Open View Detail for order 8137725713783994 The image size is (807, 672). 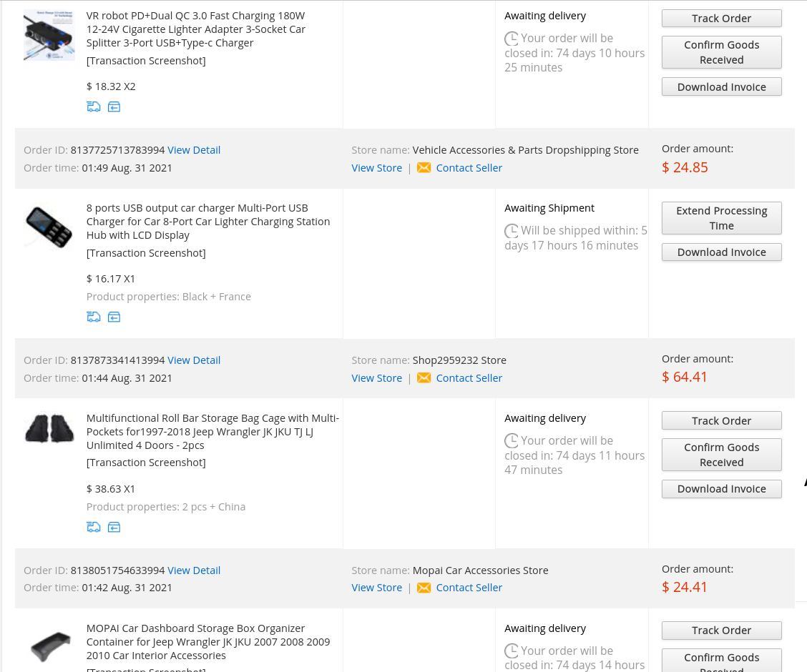194,150
